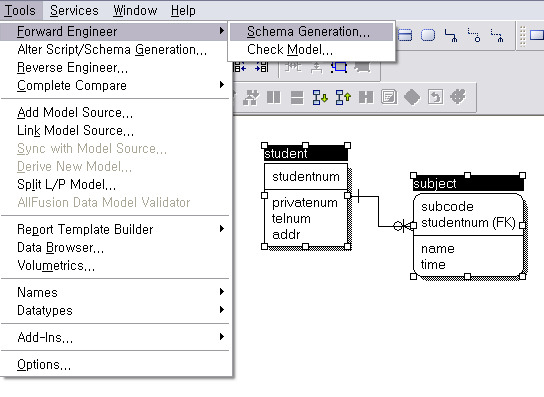Click the student entity title
Screen dimensions: 544x397
tap(286, 153)
